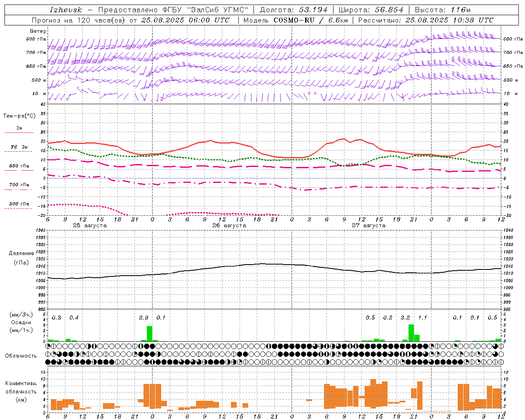Click the tall green precipitation bar under 3.2
This screenshot has width=525, height=420.
(x=411, y=333)
